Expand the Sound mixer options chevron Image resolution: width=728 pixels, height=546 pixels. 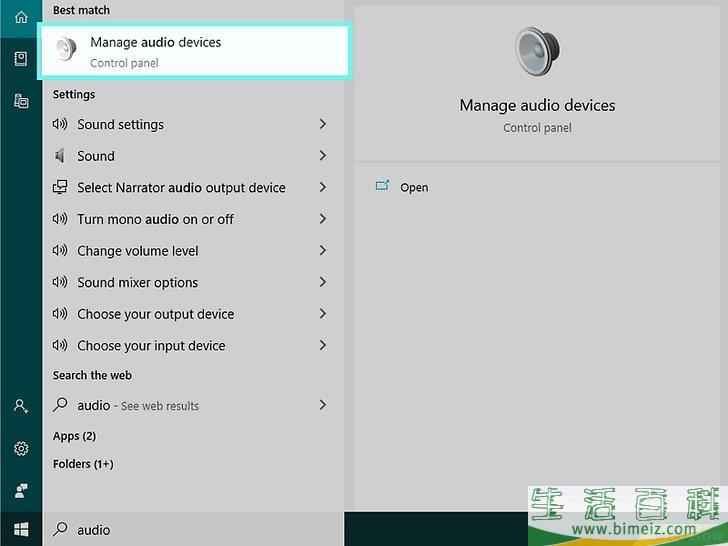pos(322,282)
